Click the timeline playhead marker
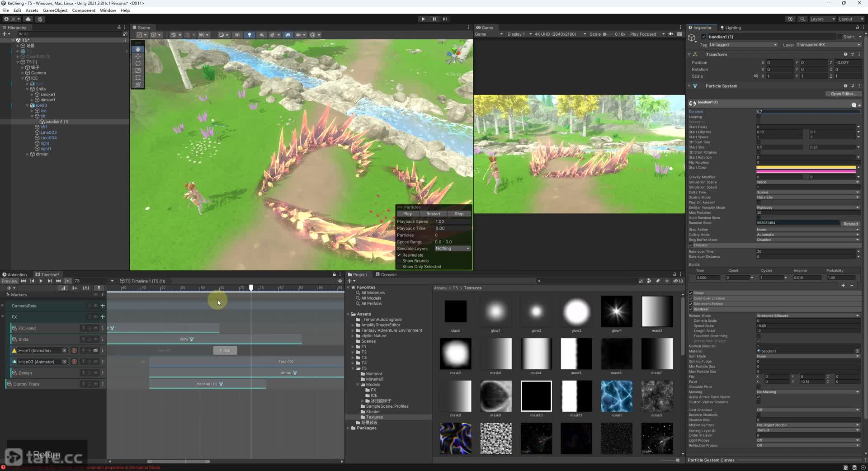 [251, 287]
